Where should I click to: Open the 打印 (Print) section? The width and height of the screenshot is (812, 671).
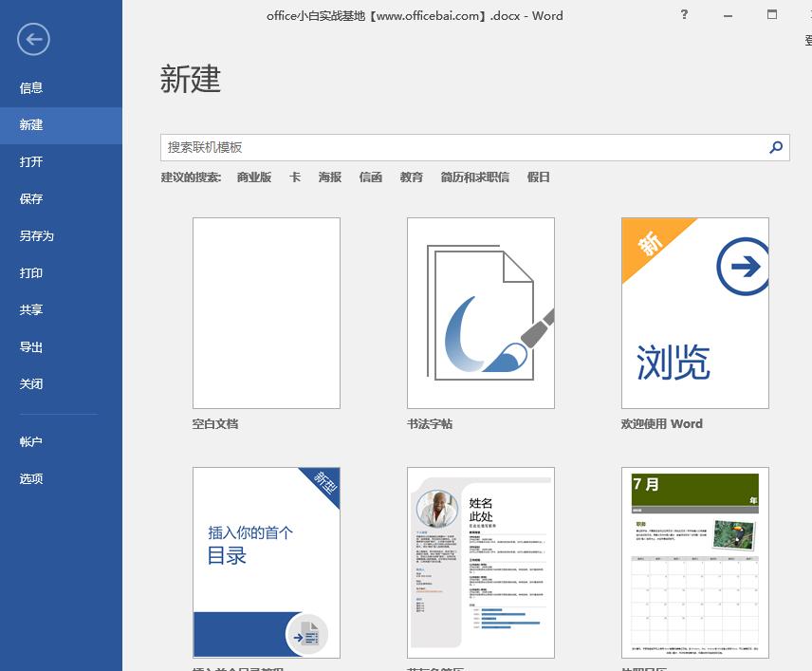click(x=31, y=272)
